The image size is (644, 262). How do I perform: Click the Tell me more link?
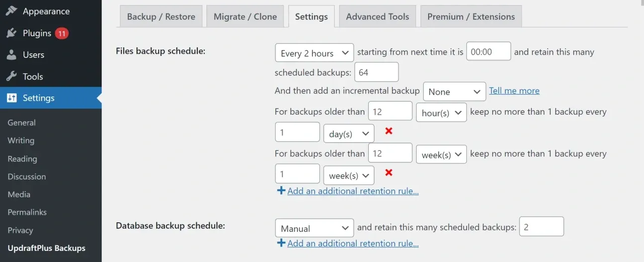[x=514, y=91]
